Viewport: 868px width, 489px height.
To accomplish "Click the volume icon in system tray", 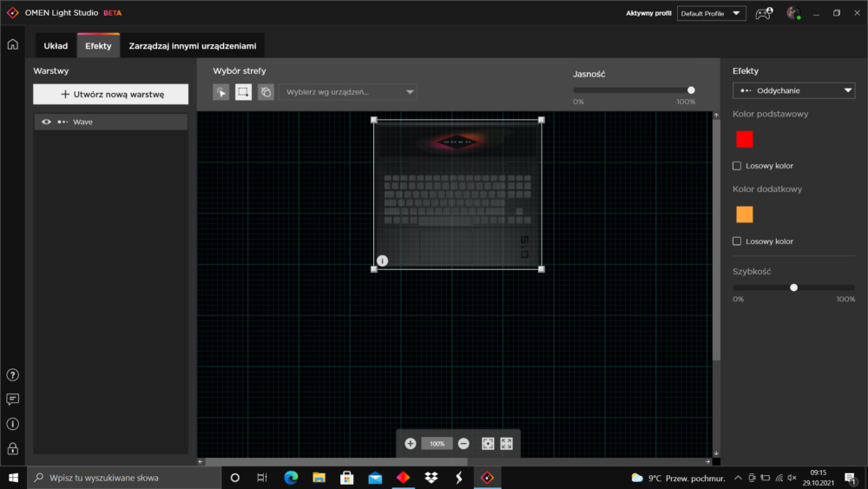I will pos(792,478).
